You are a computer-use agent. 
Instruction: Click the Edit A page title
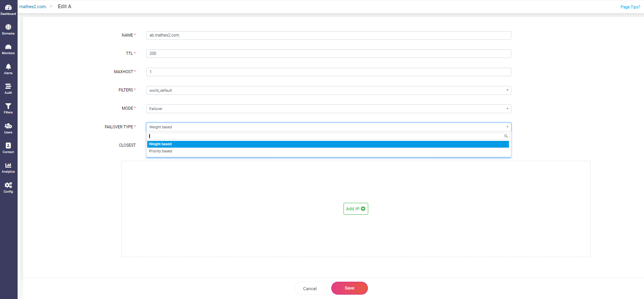tap(65, 6)
